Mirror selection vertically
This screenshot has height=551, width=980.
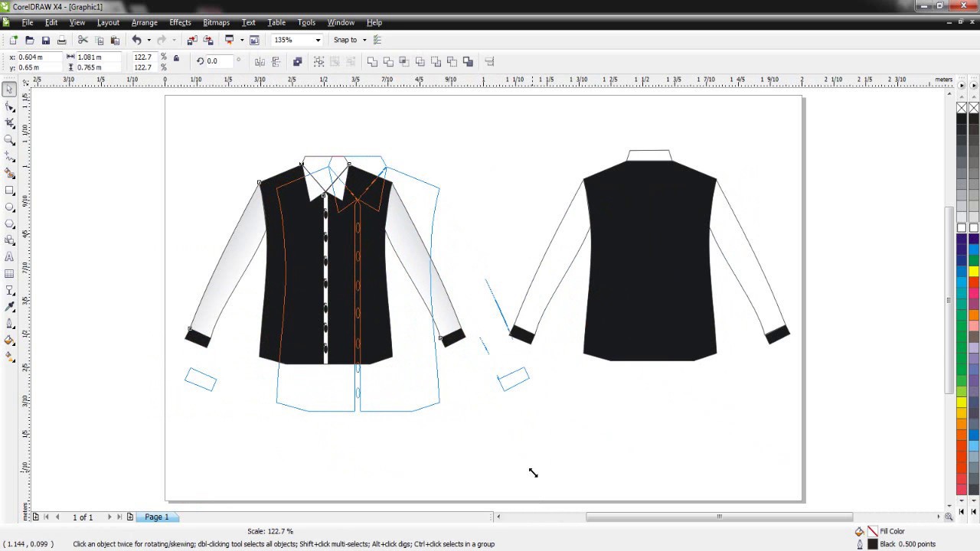[276, 61]
